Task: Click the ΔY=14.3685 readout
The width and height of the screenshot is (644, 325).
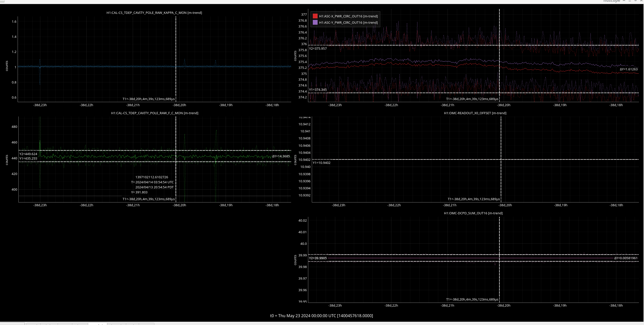Action: 281,156
